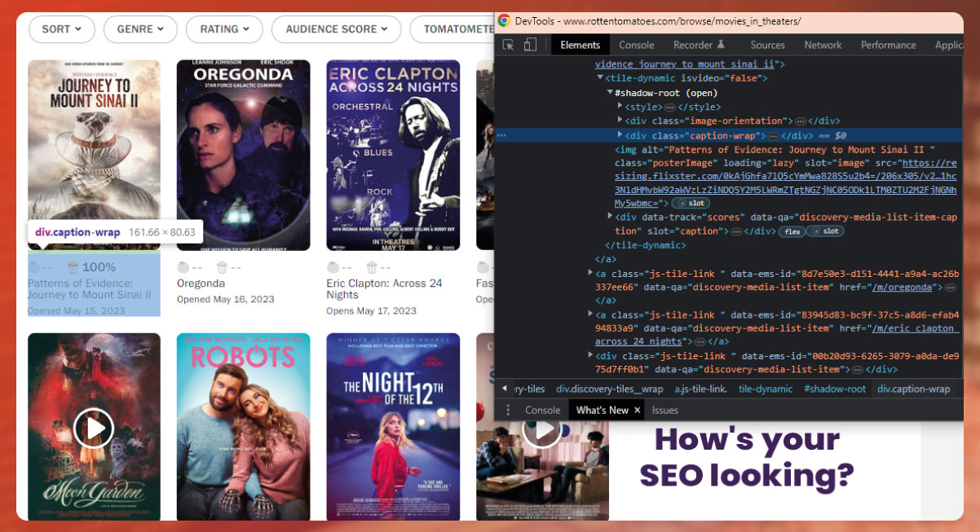Close the What's New drawer tab
The image size is (980, 532).
click(x=638, y=410)
